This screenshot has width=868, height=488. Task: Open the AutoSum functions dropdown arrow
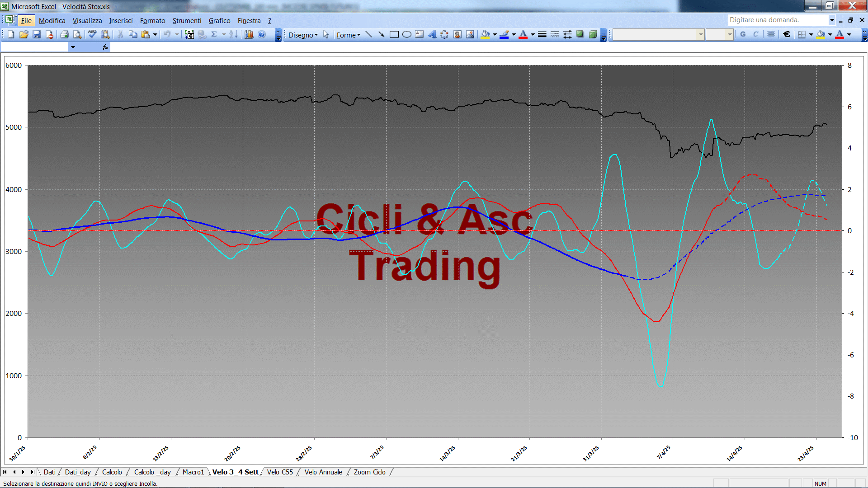(x=224, y=34)
